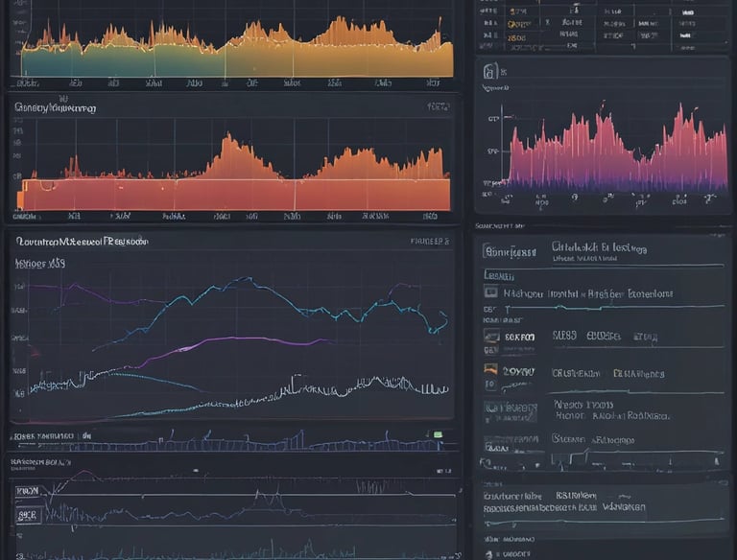Click the lock-shaped icon above the pink chart
Screen dimensions: 737x560
[489, 71]
